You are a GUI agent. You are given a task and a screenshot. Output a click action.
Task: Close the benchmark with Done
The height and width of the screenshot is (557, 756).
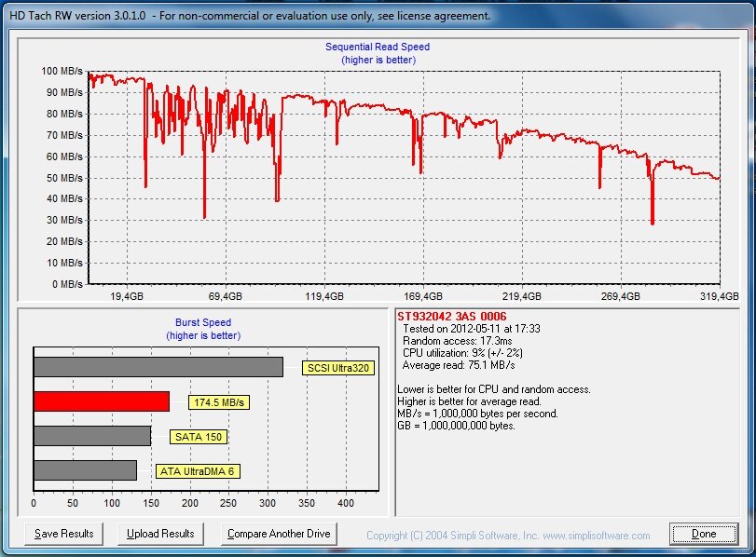(704, 534)
